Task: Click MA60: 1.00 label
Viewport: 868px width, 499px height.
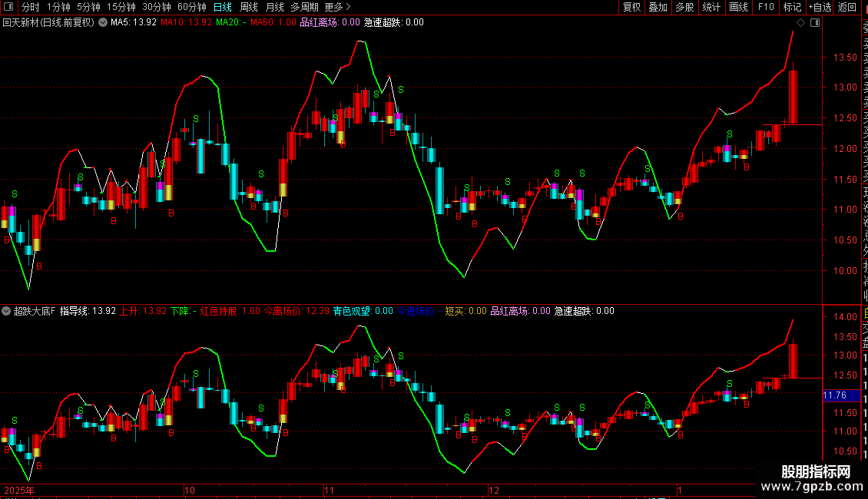Action: [x=273, y=23]
